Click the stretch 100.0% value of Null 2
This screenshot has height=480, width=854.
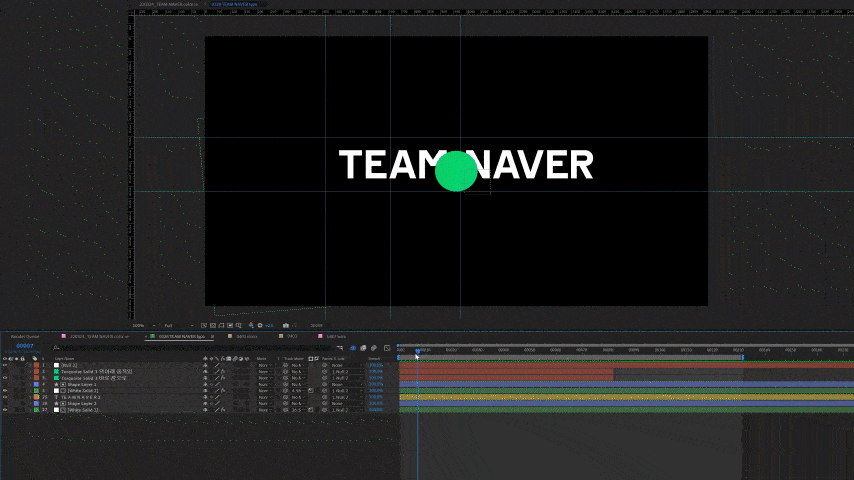point(376,365)
